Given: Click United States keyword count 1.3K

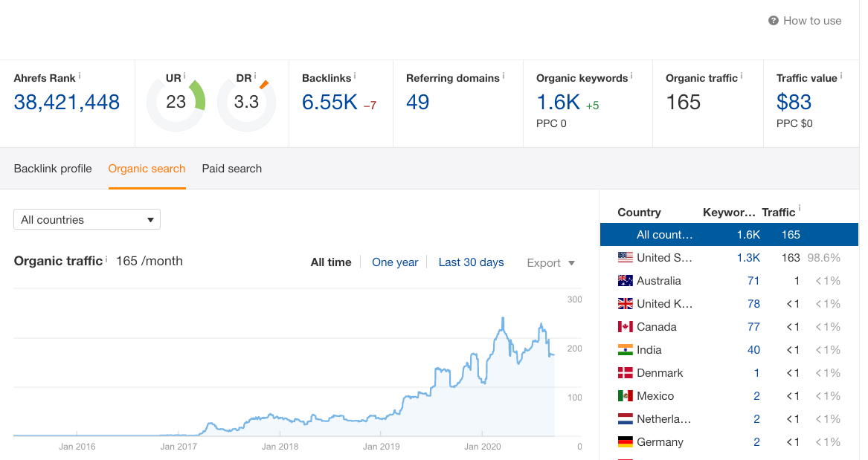Looking at the screenshot, I should tap(748, 258).
